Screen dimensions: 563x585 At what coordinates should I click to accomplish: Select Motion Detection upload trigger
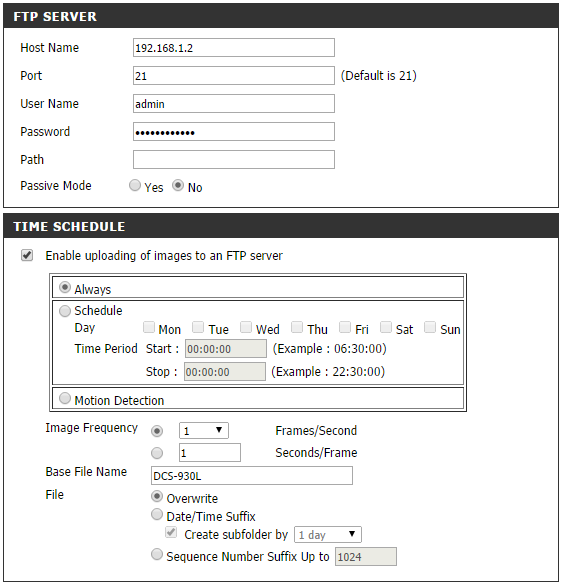65,398
